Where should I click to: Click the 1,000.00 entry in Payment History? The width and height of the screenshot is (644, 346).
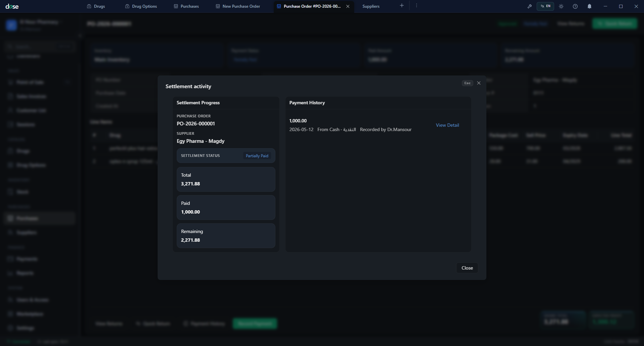click(298, 121)
